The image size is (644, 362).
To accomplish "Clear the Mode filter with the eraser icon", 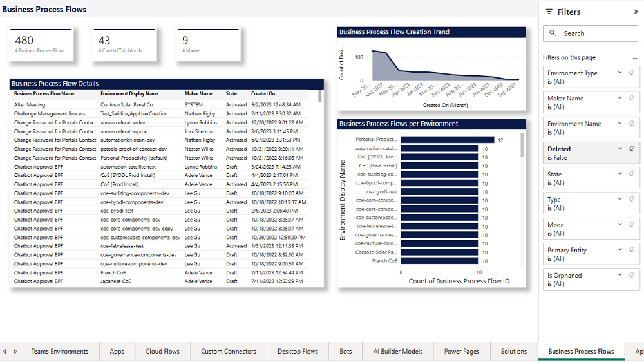I will tap(631, 224).
